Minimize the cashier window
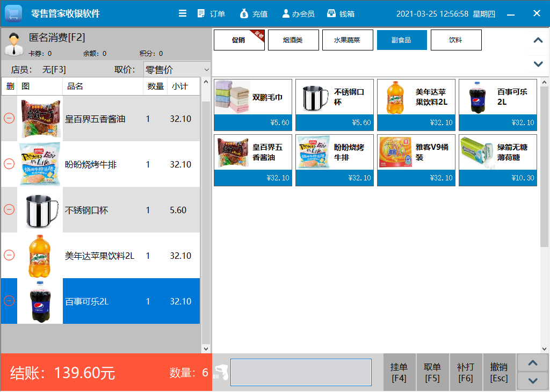Screen dimensions: 550x392 [x=511, y=14]
